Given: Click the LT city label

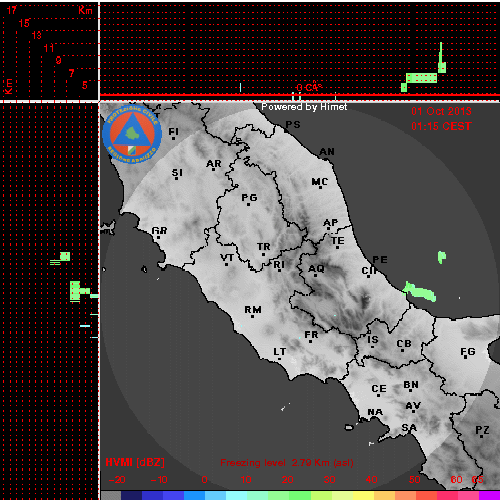Looking at the screenshot, I should 280,352.
